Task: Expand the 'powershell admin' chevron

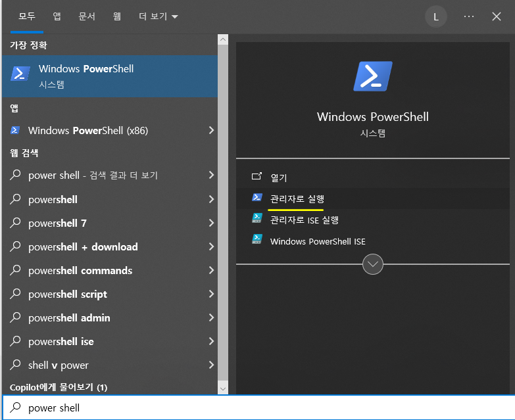Action: (212, 317)
